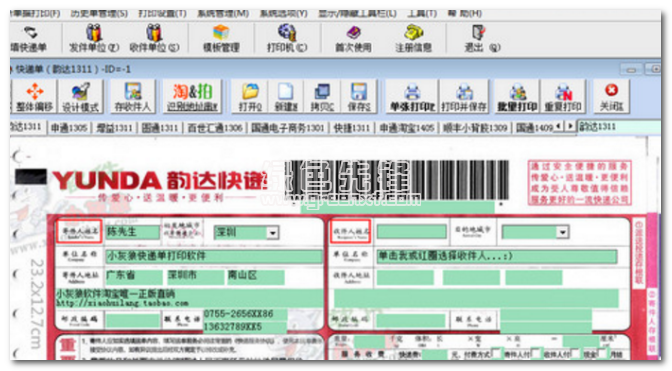672x371 pixels.
Task: Save the waybill with 保存 icon
Action: pyautogui.click(x=359, y=97)
